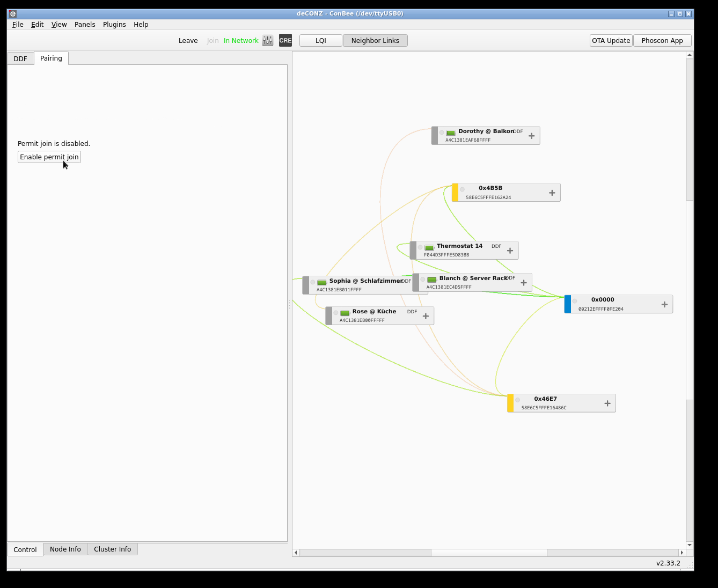Switch to the DDF tab
This screenshot has height=588, width=718.
point(20,59)
